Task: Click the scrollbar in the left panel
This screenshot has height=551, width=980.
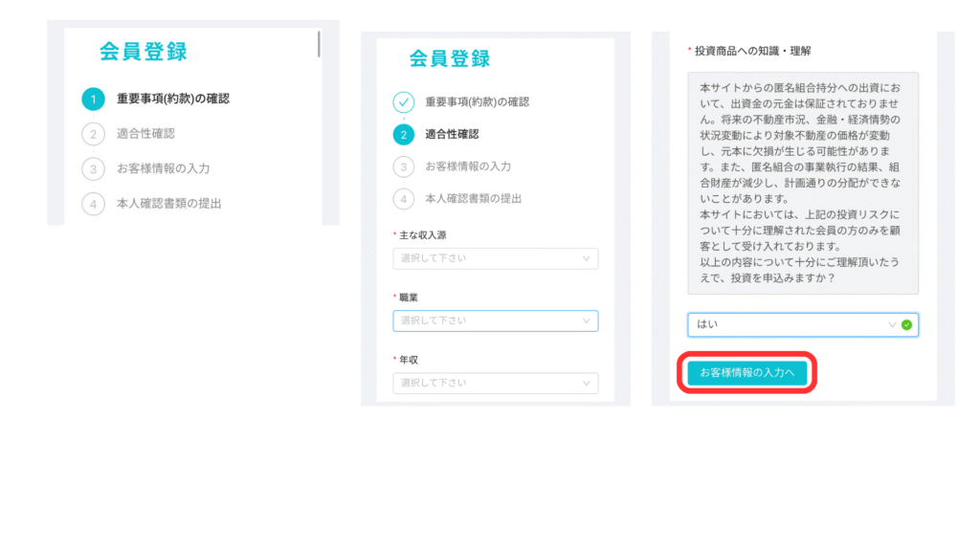Action: tap(319, 44)
